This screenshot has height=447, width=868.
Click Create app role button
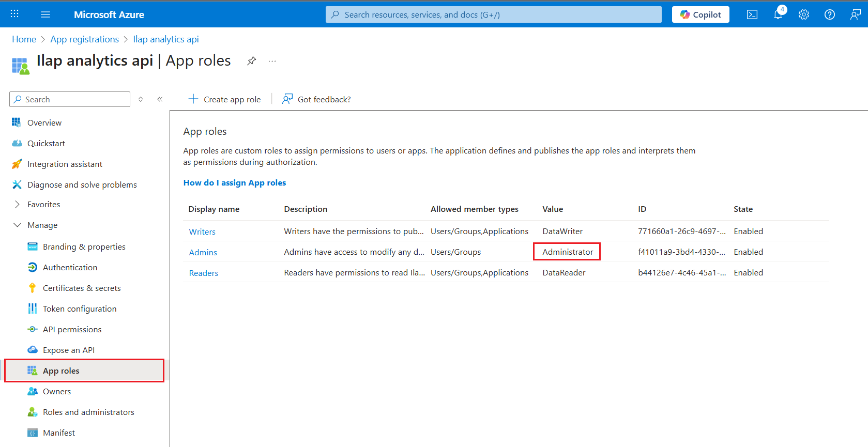225,99
